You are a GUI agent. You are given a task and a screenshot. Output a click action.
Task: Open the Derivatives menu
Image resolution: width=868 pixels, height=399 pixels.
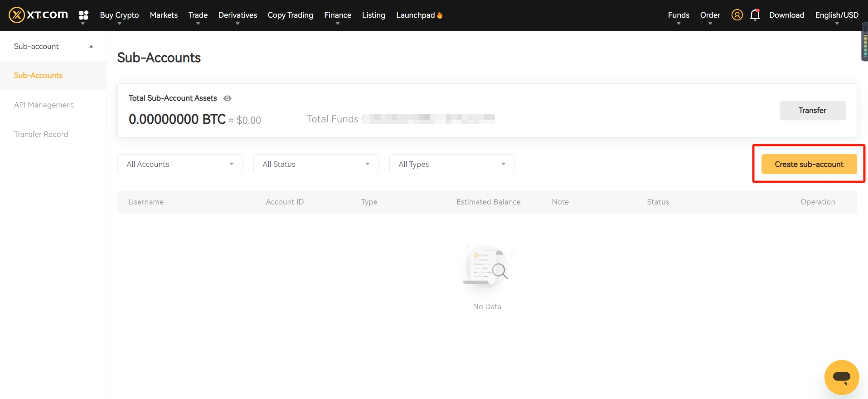(238, 15)
